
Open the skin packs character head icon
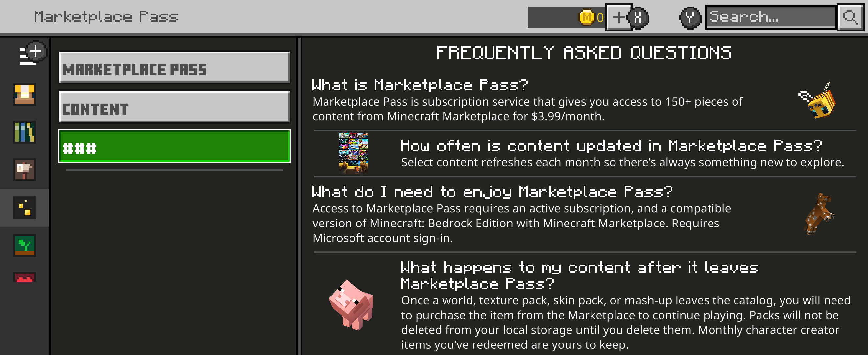pos(25,94)
